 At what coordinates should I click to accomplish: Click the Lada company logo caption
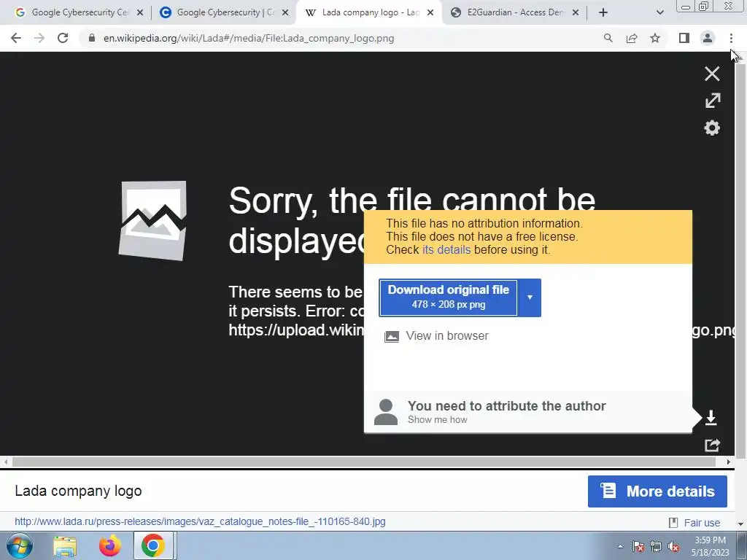coord(78,491)
